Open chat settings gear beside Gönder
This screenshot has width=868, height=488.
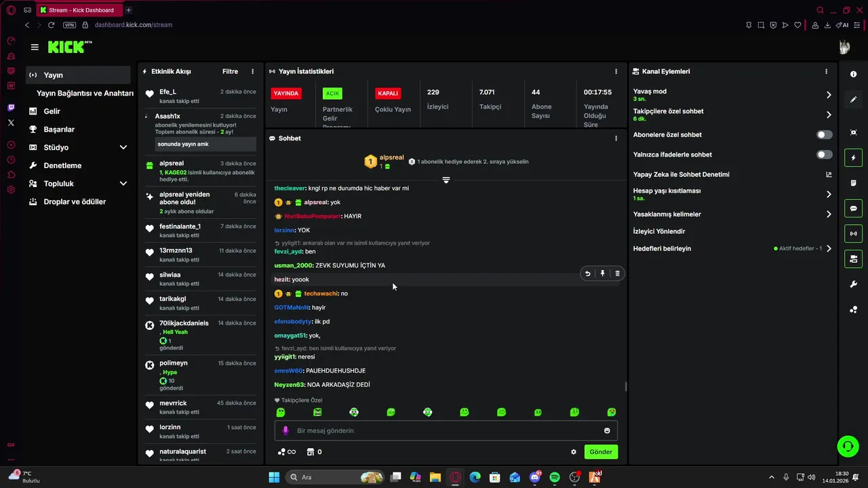pyautogui.click(x=574, y=452)
